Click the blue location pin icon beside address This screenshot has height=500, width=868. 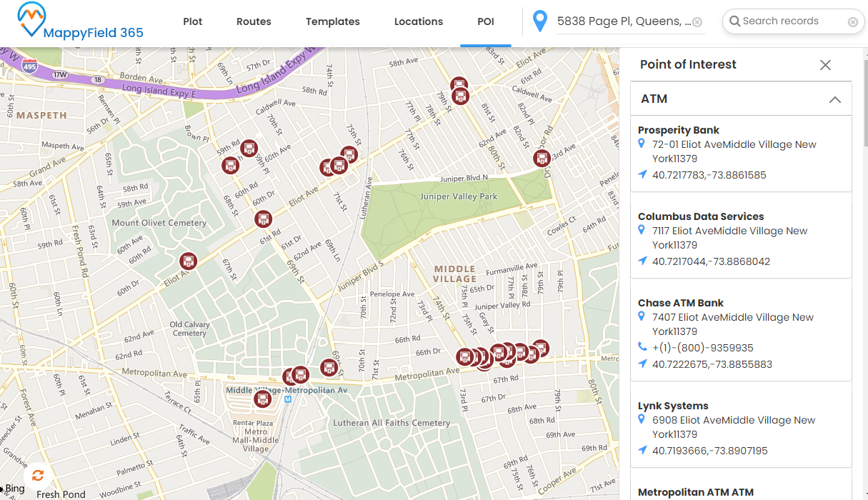[541, 21]
